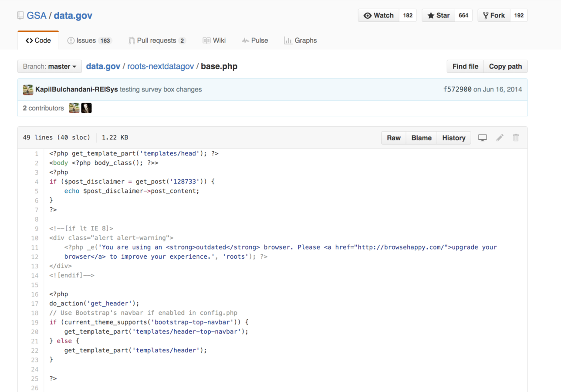This screenshot has width=561, height=392.
Task: Click 'templates/header-top-navbar' string in code
Action: click(187, 331)
